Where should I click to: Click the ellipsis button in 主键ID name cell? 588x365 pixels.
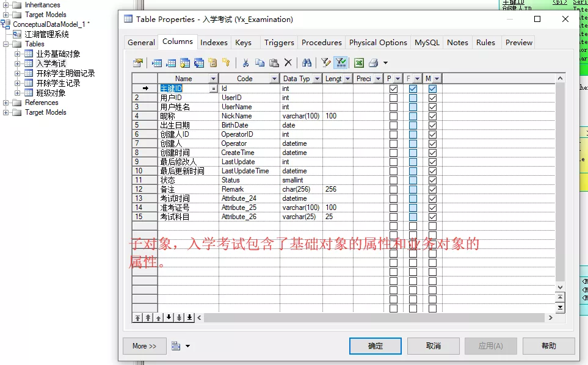click(213, 89)
